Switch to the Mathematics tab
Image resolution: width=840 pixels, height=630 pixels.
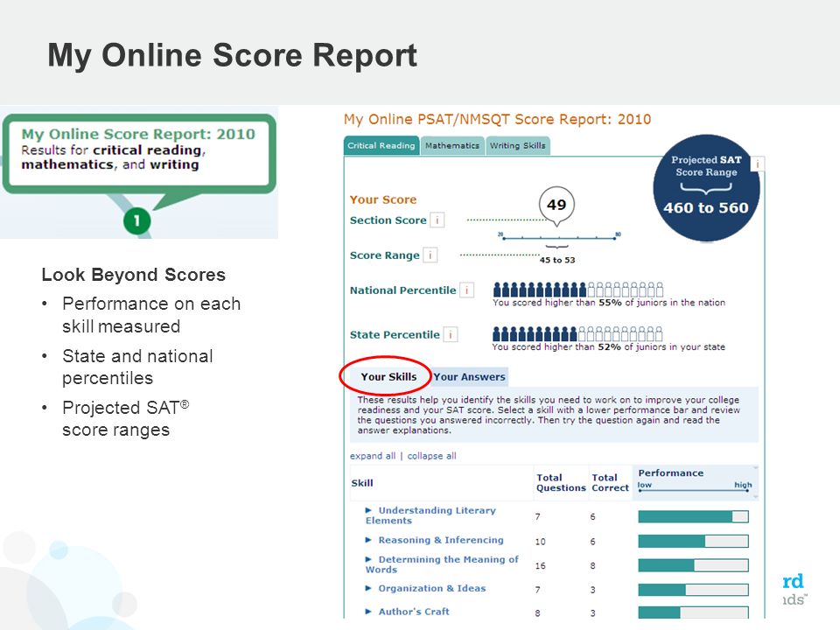coord(452,146)
